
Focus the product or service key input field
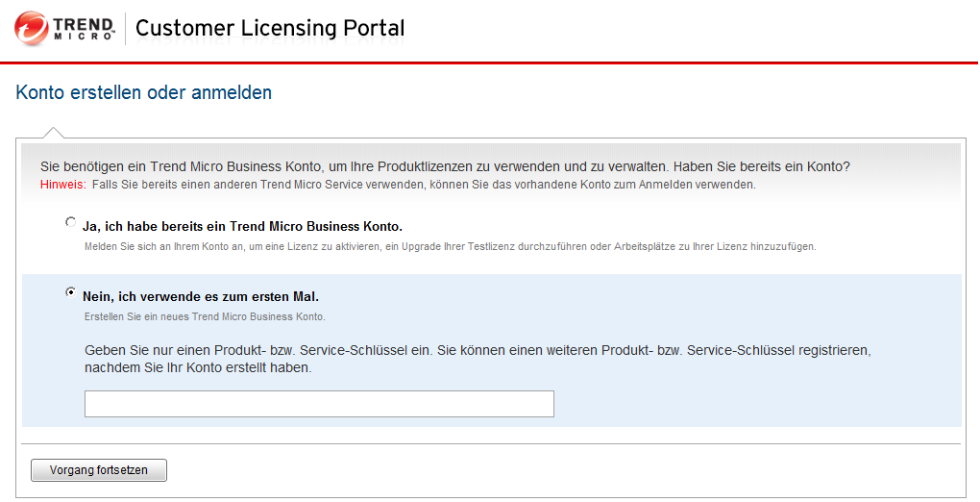[319, 404]
